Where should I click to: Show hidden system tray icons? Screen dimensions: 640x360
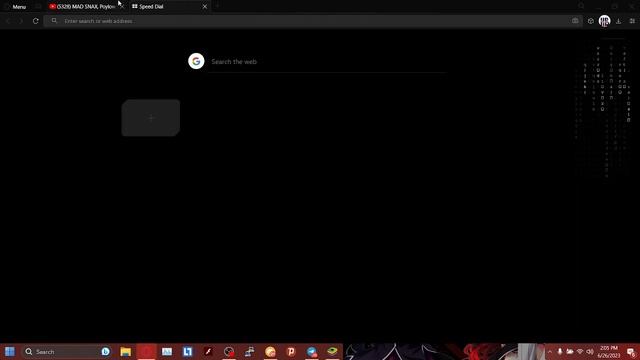click(550, 351)
